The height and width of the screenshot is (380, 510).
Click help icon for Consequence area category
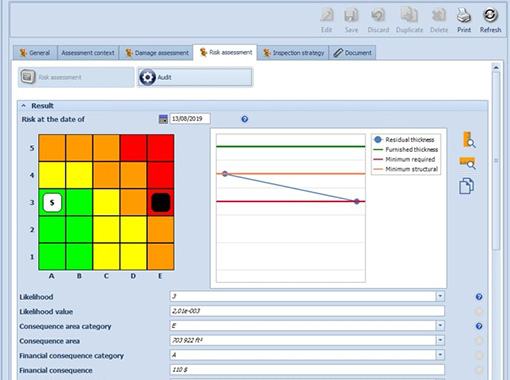click(479, 326)
